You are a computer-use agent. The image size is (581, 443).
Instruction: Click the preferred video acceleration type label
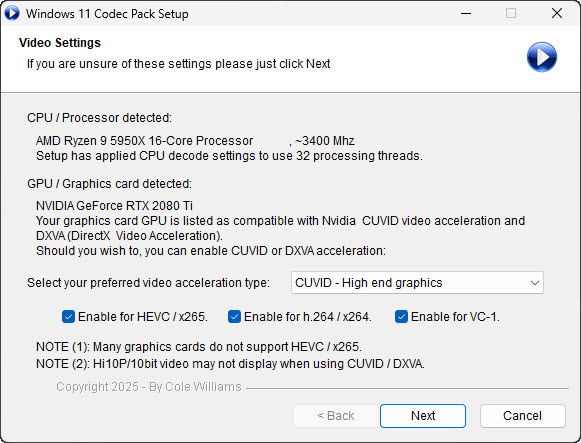pos(148,283)
